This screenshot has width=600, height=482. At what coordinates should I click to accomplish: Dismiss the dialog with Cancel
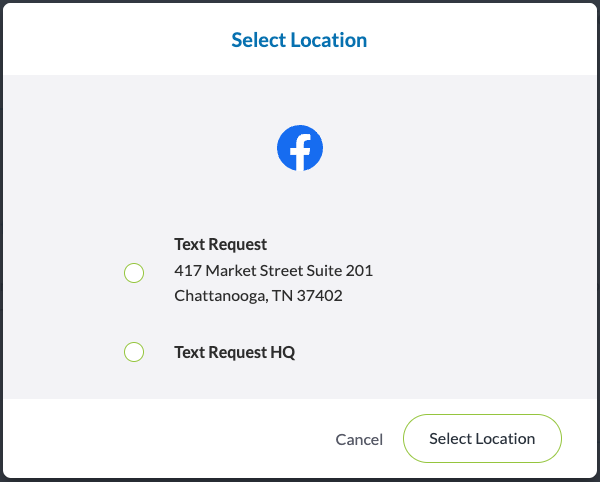[359, 439]
